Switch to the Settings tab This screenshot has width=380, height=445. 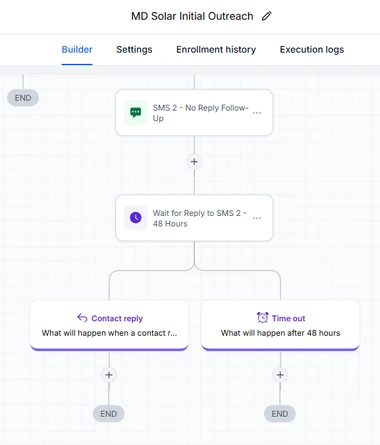coord(134,49)
